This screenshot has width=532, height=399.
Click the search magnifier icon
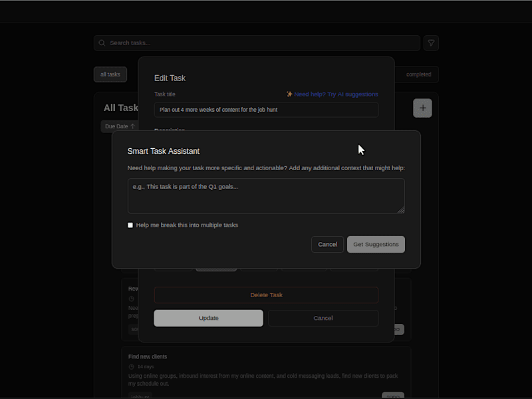click(x=102, y=43)
